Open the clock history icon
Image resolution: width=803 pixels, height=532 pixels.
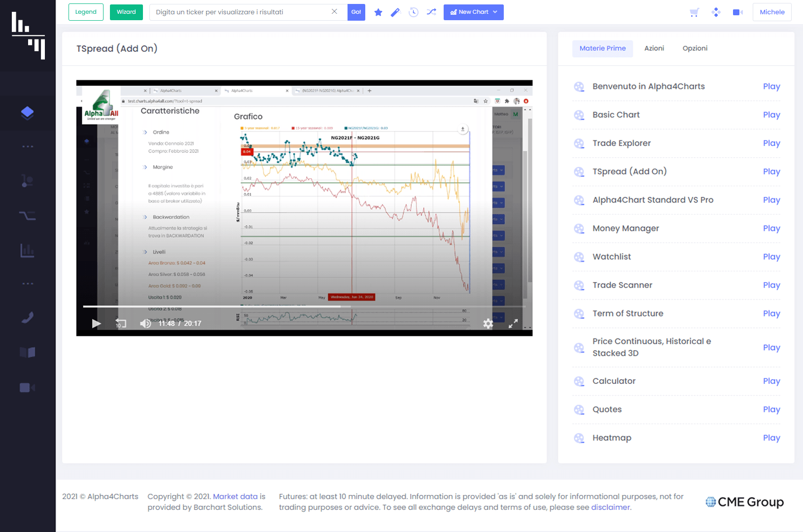(414, 12)
